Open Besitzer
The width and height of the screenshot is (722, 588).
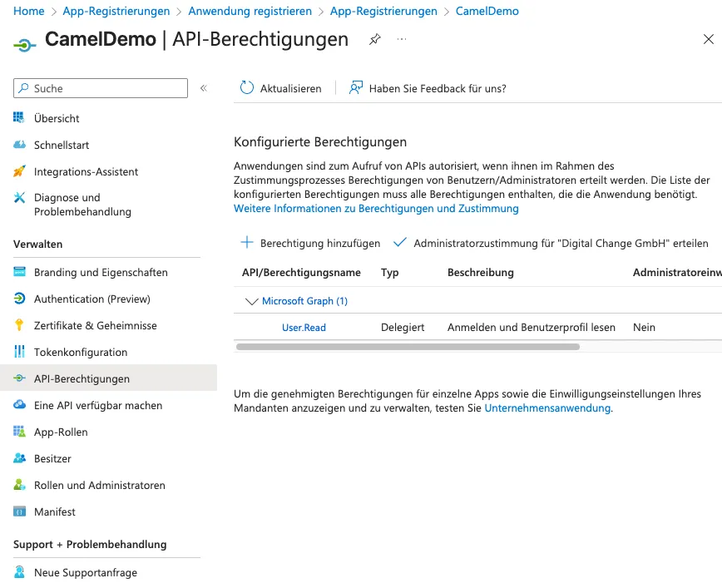(52, 458)
